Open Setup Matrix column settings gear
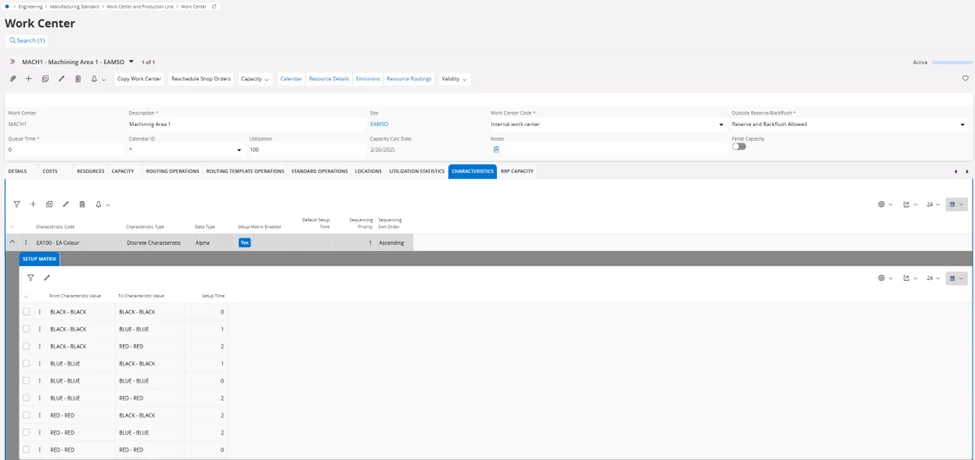Image resolution: width=975 pixels, height=460 pixels. click(885, 278)
